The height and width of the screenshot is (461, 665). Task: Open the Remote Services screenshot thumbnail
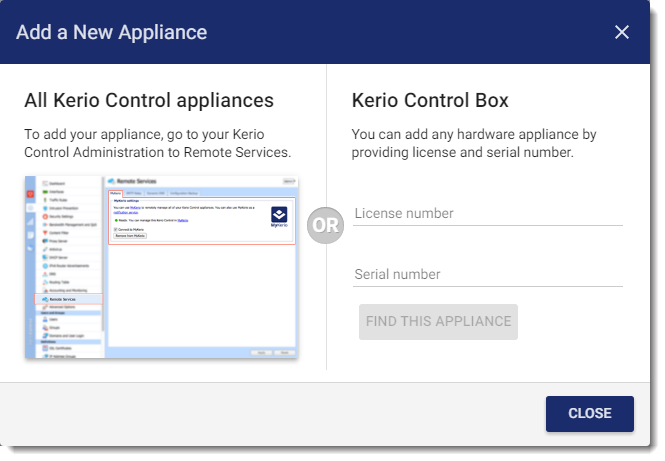162,267
